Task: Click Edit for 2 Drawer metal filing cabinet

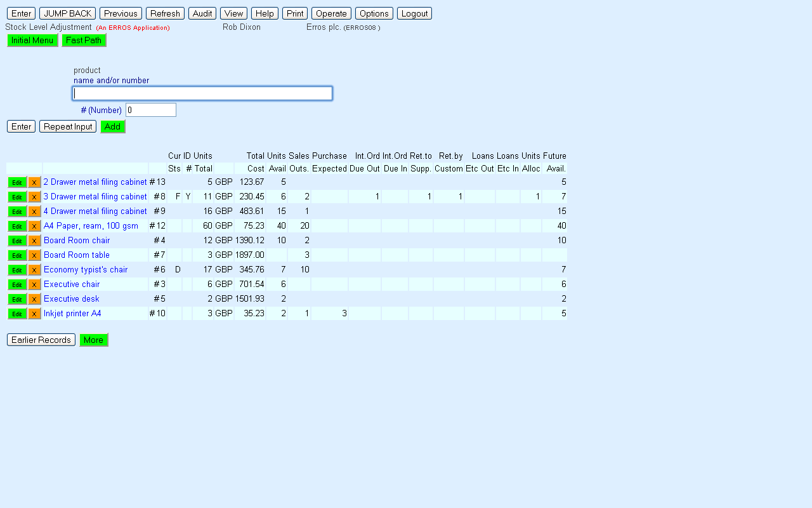Action: (x=17, y=182)
